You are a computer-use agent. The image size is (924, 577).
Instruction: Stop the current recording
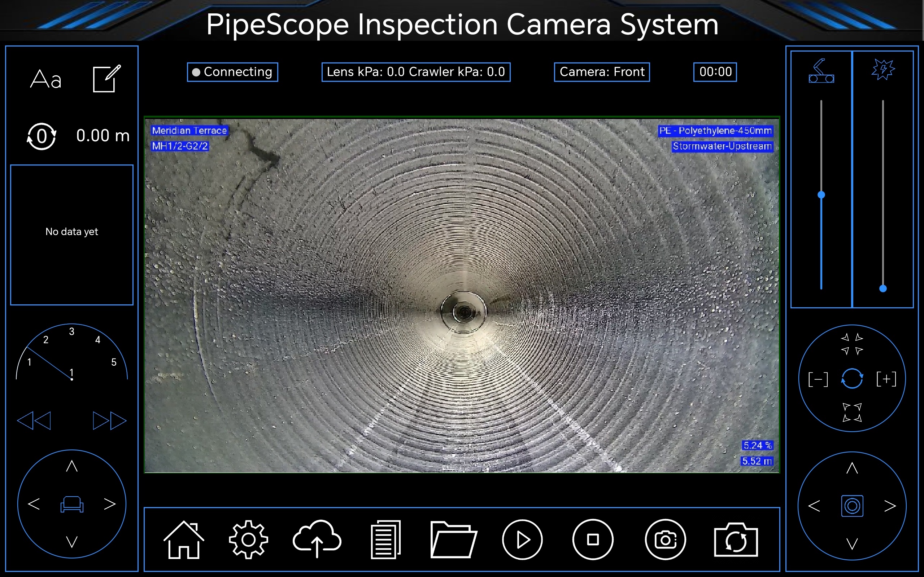[592, 539]
